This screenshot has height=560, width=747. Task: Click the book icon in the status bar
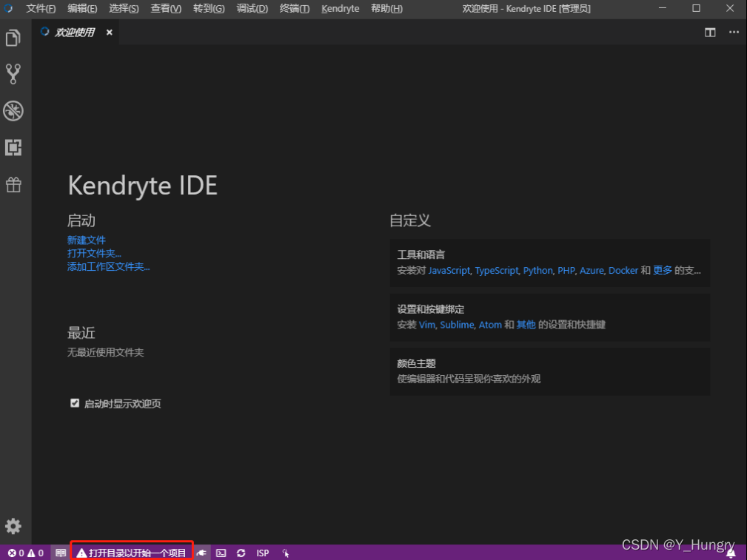tap(61, 553)
